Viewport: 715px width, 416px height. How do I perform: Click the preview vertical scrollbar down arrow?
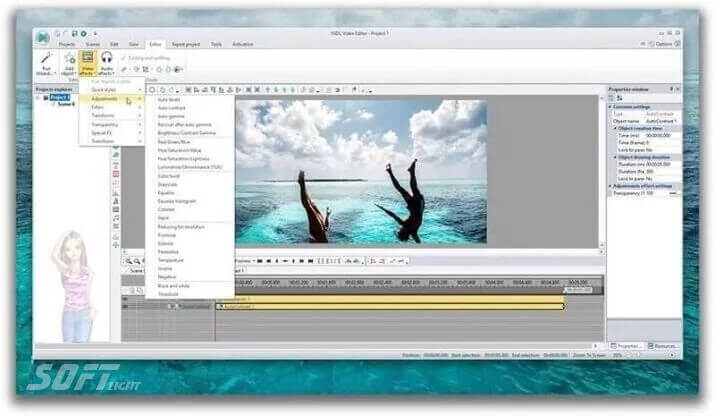coord(602,245)
